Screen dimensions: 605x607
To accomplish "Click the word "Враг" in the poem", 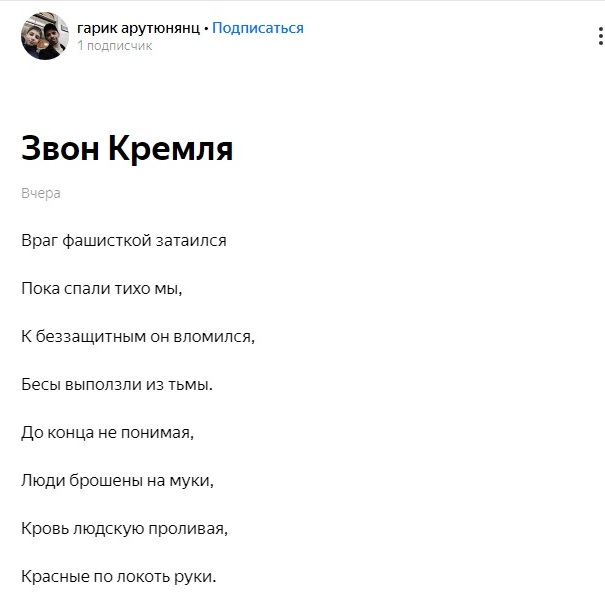I will tap(39, 241).
